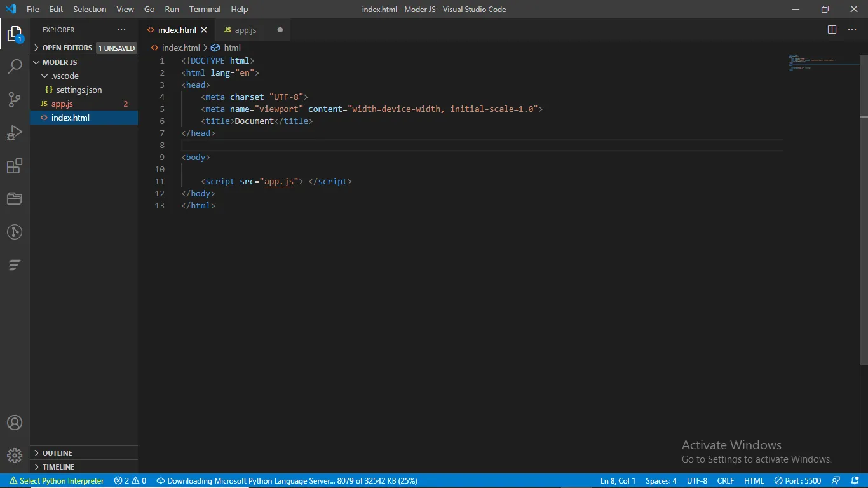Expand the Timeline panel
This screenshot has width=868, height=488.
pos(59,467)
